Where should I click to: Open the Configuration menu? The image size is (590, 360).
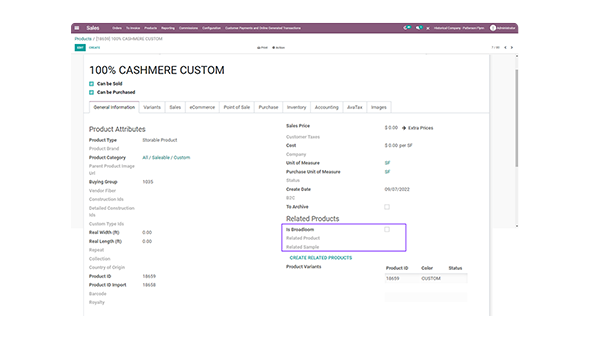pos(211,28)
